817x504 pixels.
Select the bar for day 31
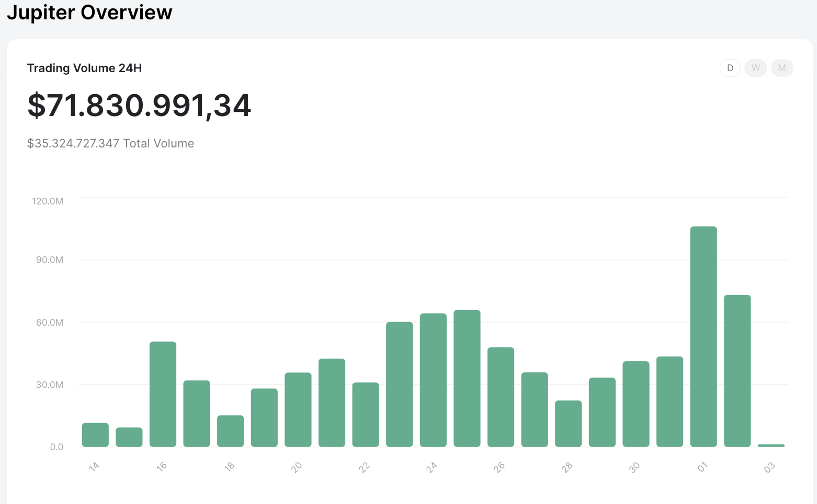pyautogui.click(x=670, y=402)
